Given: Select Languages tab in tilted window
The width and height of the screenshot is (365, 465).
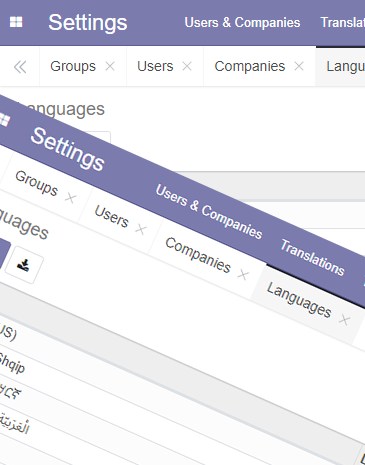Looking at the screenshot, I should point(299,300).
